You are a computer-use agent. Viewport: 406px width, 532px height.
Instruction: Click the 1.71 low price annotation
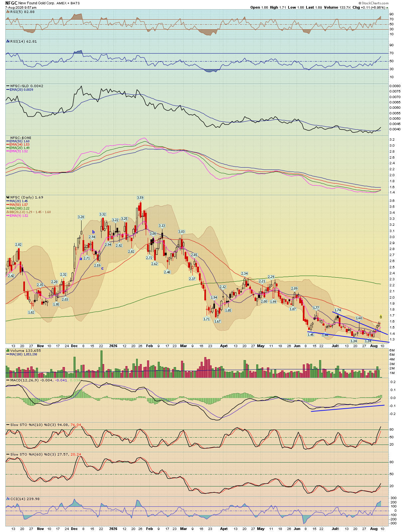click(206, 319)
